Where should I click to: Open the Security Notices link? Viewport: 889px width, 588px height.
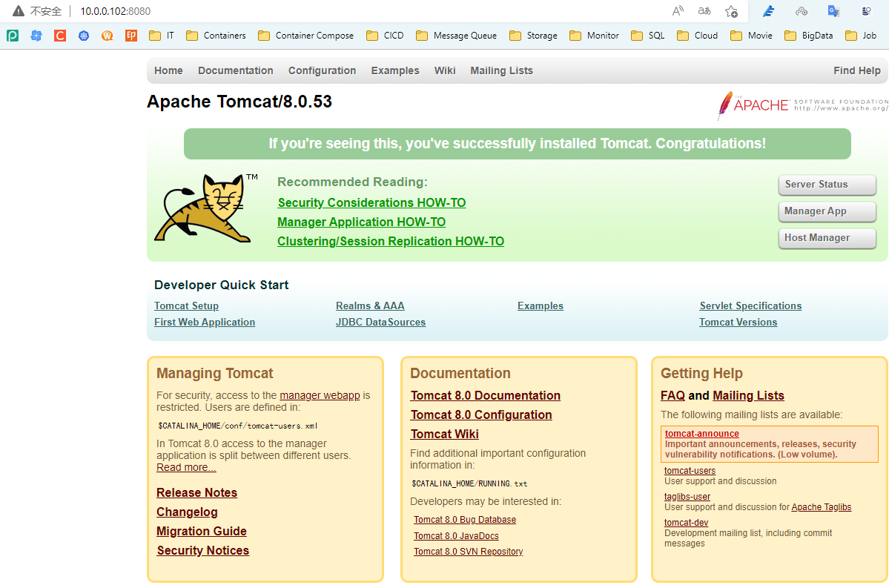pyautogui.click(x=203, y=551)
